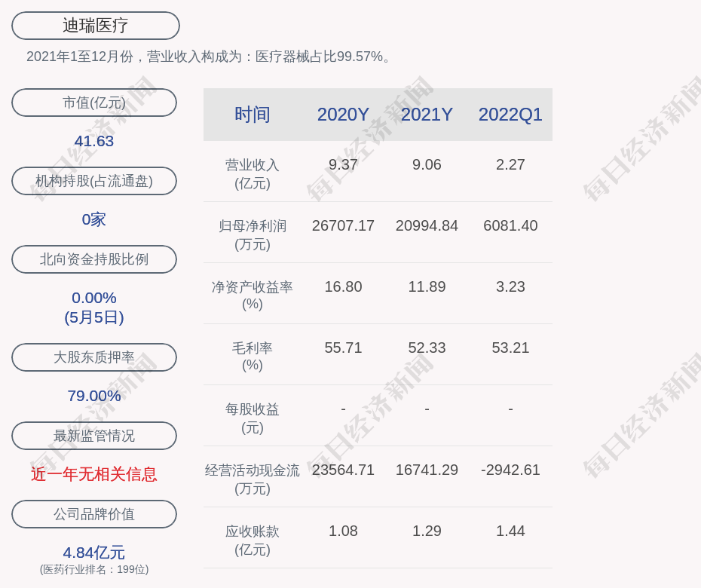Image resolution: width=701 pixels, height=588 pixels.
Task: Click the 医药行业排名:199位 note
Action: tap(94, 569)
